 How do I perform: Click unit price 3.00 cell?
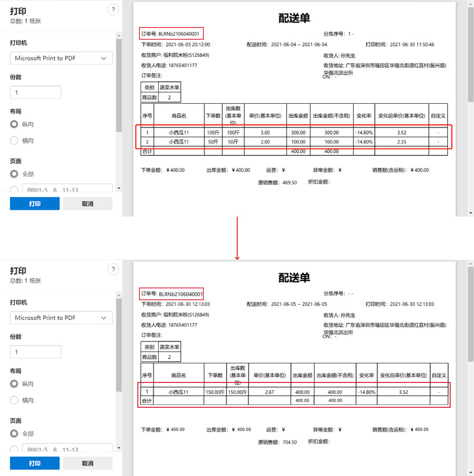[x=265, y=133]
